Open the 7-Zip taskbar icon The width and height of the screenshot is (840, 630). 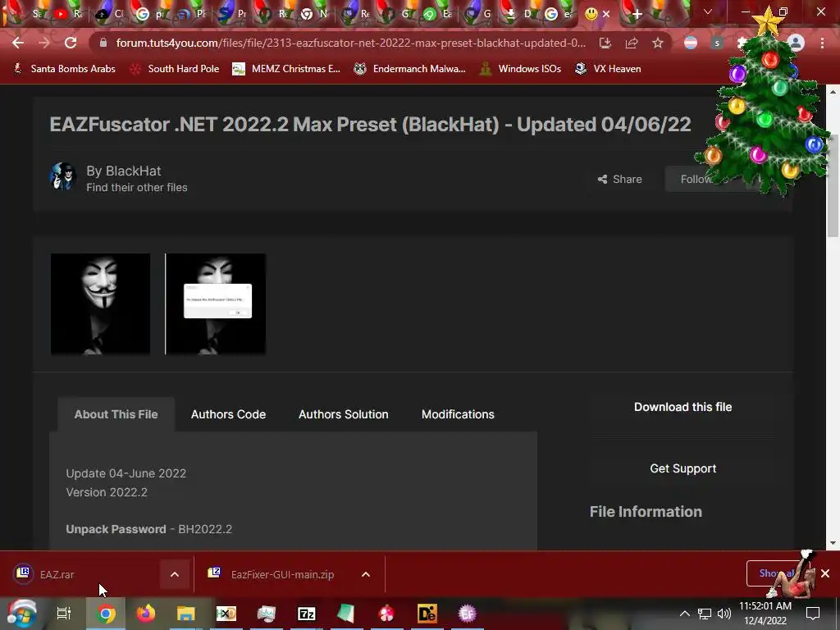click(x=307, y=614)
